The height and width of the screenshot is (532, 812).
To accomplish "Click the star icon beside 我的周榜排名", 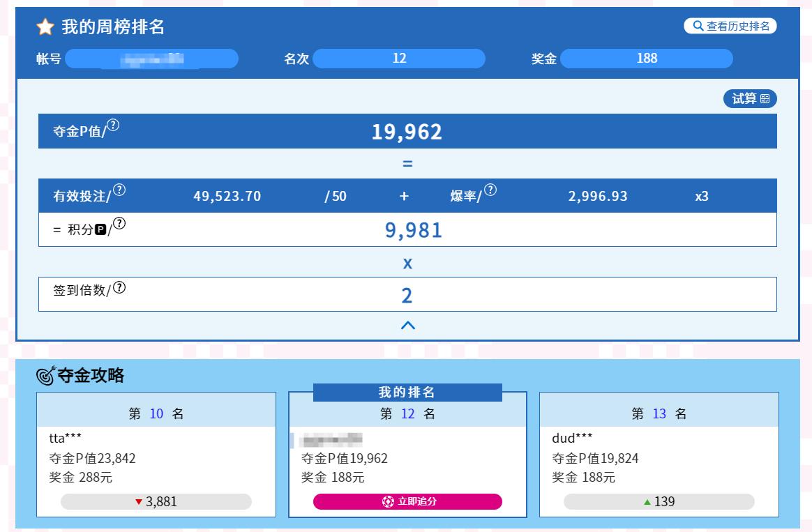I will coord(45,27).
